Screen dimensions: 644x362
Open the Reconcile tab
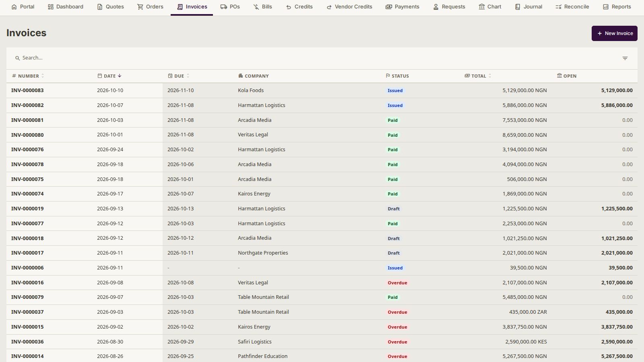pos(572,7)
